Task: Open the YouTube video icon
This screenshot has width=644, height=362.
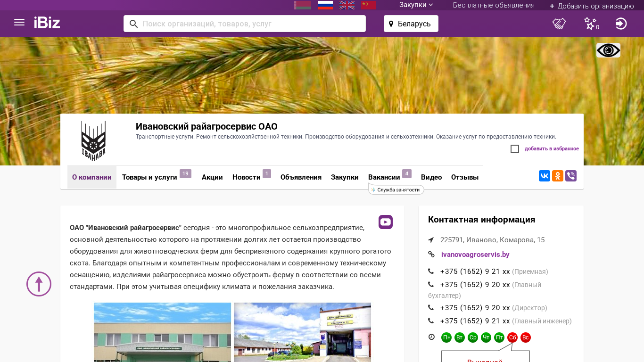Action: point(386,222)
